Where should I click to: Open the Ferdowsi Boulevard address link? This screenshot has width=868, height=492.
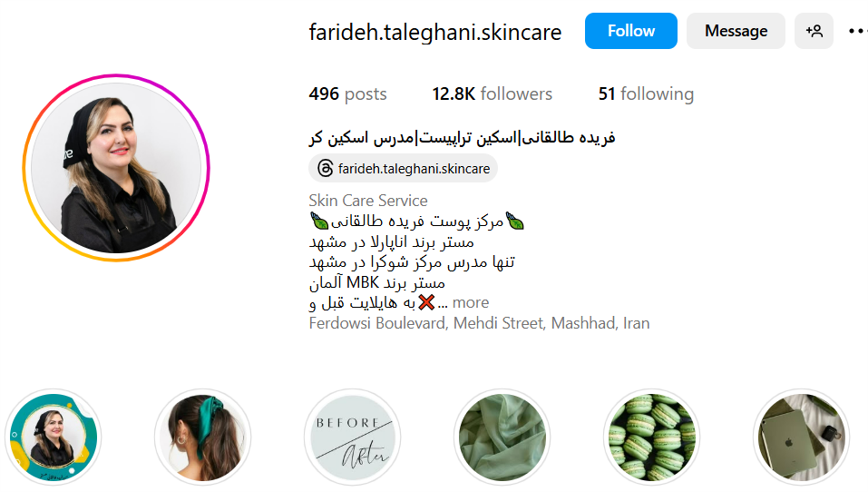[x=480, y=323]
